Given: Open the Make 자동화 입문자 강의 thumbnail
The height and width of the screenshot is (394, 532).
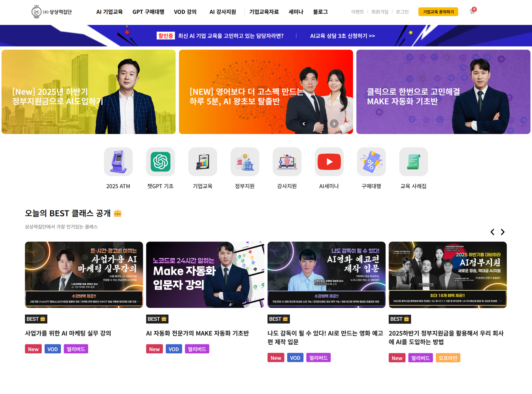Looking at the screenshot, I should coord(205,275).
